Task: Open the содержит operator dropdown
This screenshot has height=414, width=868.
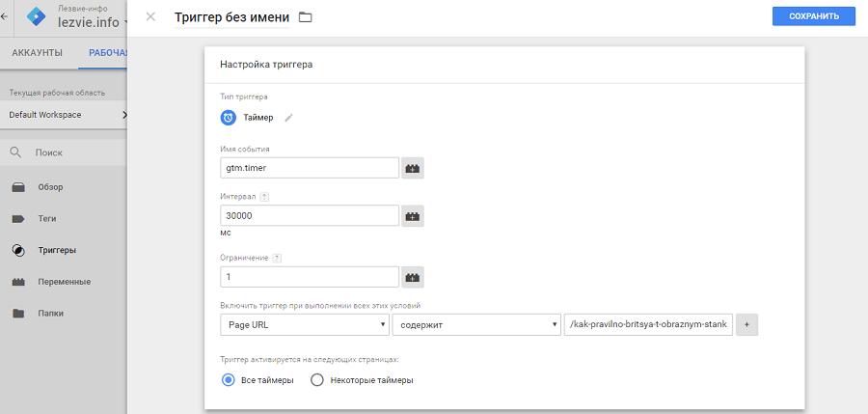Action: 476,325
